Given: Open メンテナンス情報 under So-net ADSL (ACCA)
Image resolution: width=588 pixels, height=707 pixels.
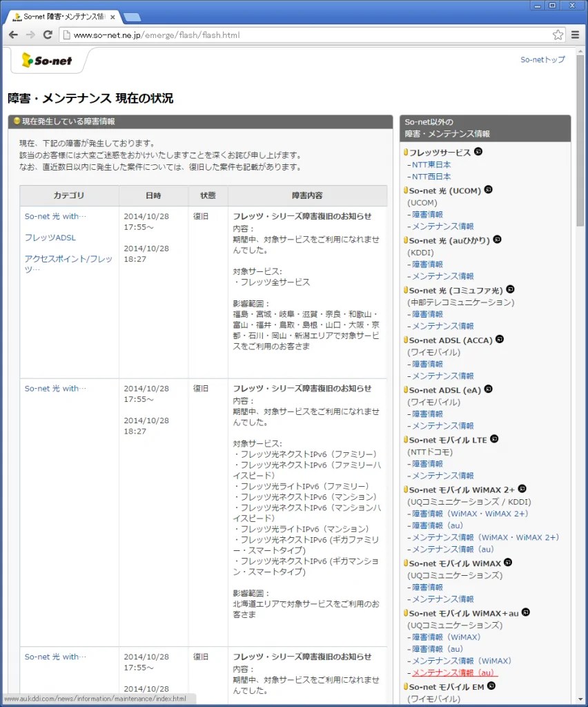Looking at the screenshot, I should click(x=443, y=376).
